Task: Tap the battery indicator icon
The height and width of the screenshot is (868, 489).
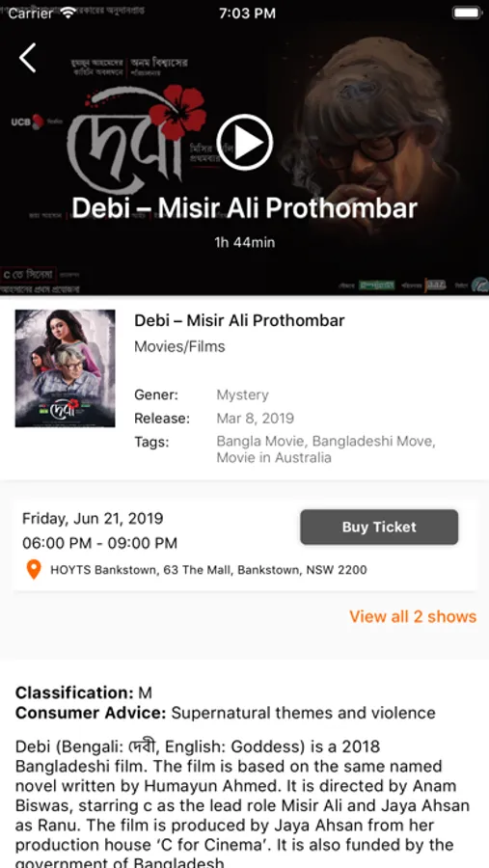Action: coord(467,13)
